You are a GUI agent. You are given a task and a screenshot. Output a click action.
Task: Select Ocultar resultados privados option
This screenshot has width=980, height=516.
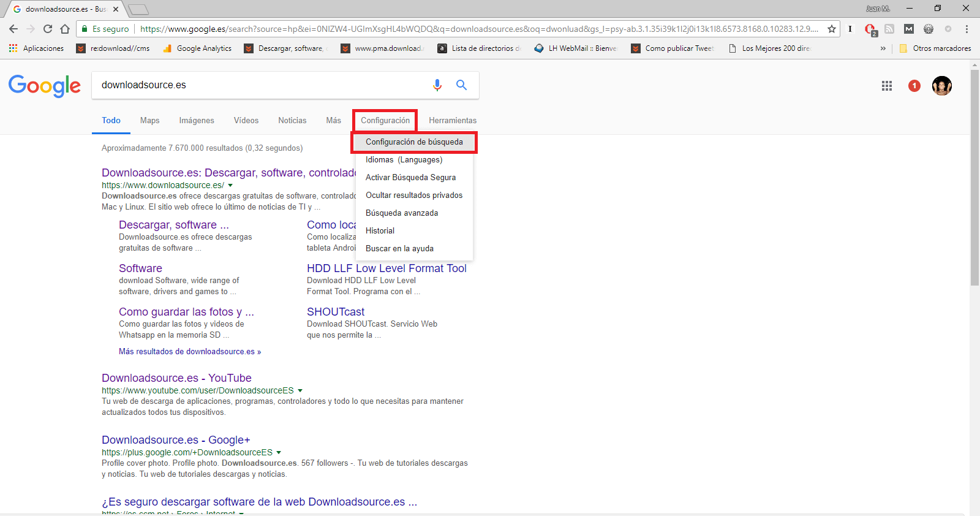pos(414,195)
